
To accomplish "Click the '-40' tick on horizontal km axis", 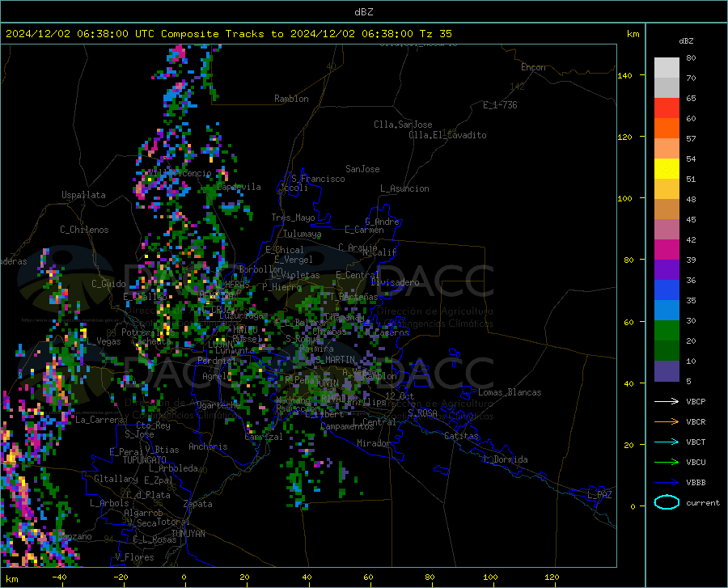I will [x=59, y=577].
